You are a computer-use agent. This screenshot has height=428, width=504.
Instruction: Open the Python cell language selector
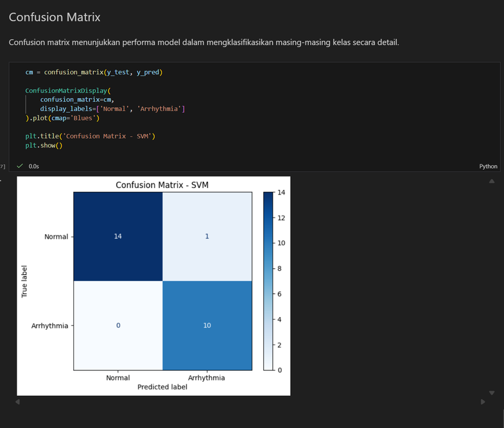(488, 166)
